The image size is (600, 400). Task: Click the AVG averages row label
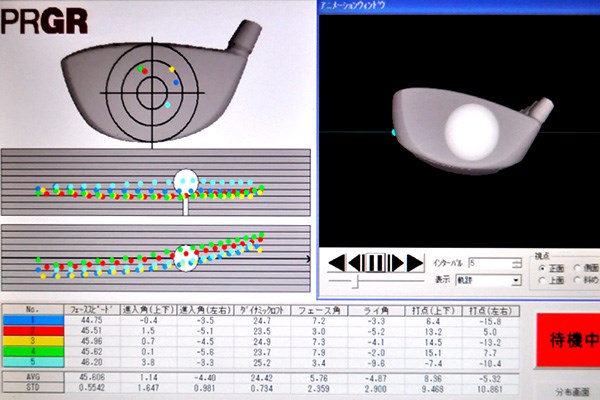tap(33, 377)
